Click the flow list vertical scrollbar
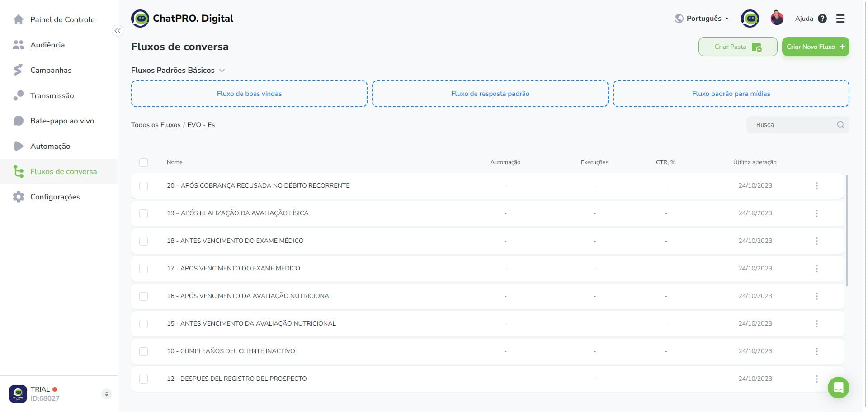The height and width of the screenshot is (412, 868). point(847,231)
